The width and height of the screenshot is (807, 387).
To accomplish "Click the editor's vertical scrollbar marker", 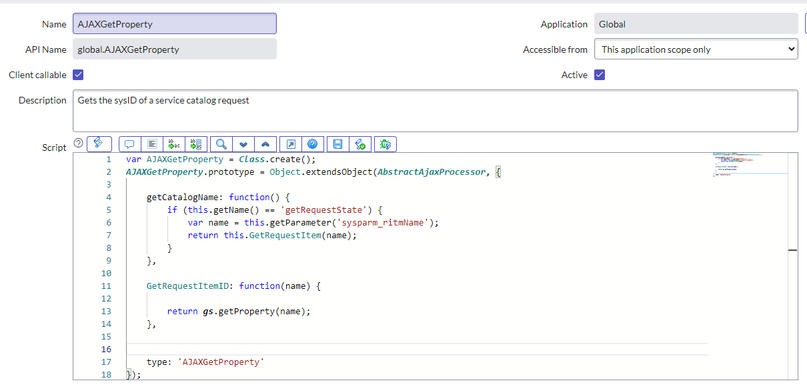I will [793, 250].
